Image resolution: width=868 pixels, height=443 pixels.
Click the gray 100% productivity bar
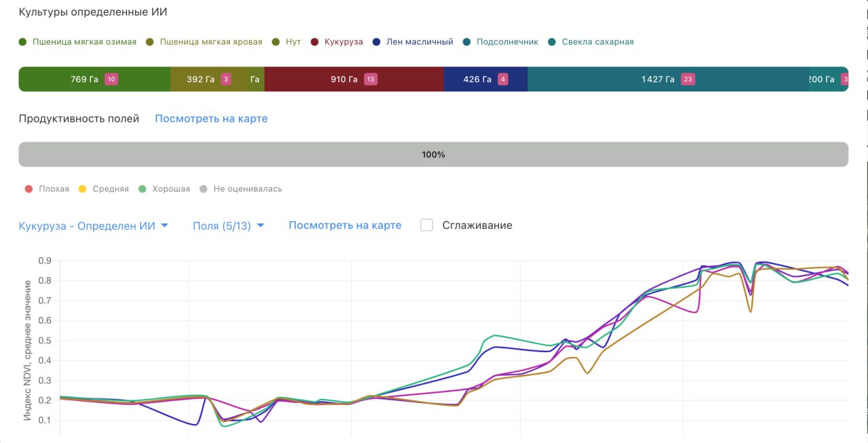click(433, 154)
